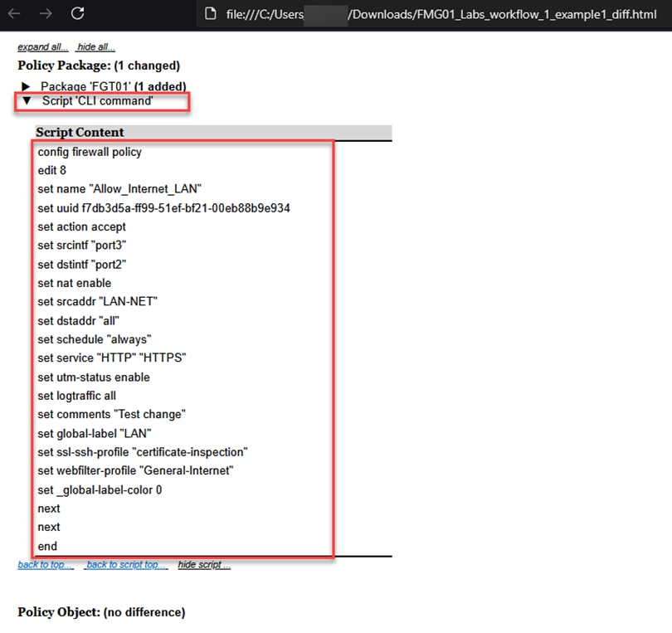The height and width of the screenshot is (633, 672).
Task: Click the 'config firewall policy' line
Action: pos(90,152)
